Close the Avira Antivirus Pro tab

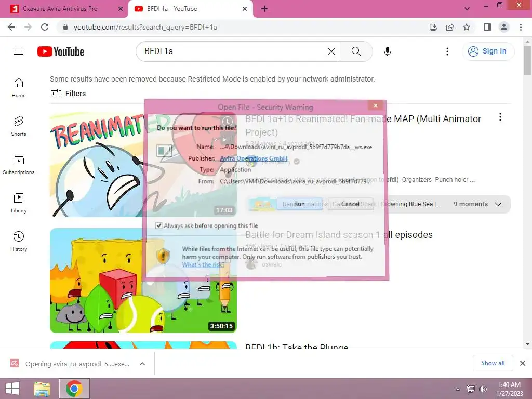click(x=121, y=9)
